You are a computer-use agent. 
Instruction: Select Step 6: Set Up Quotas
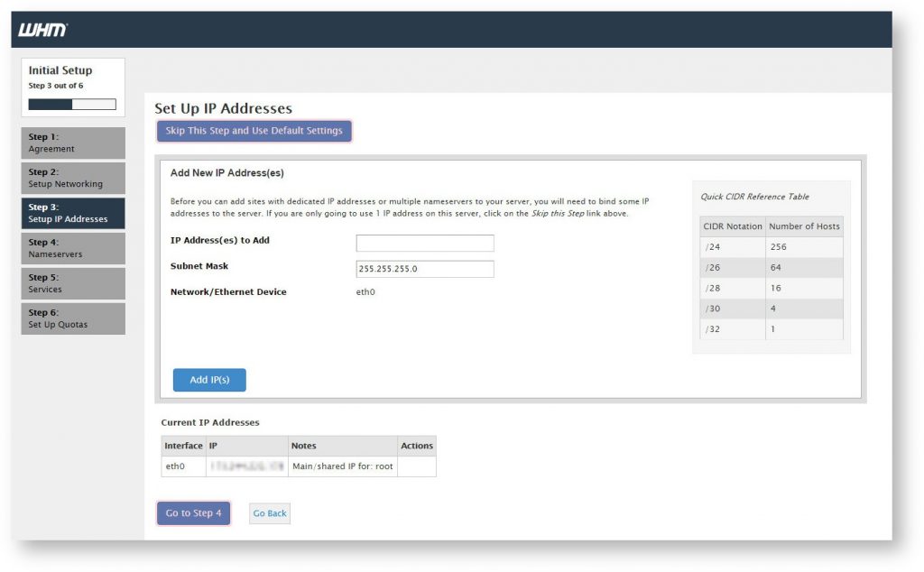pos(72,318)
